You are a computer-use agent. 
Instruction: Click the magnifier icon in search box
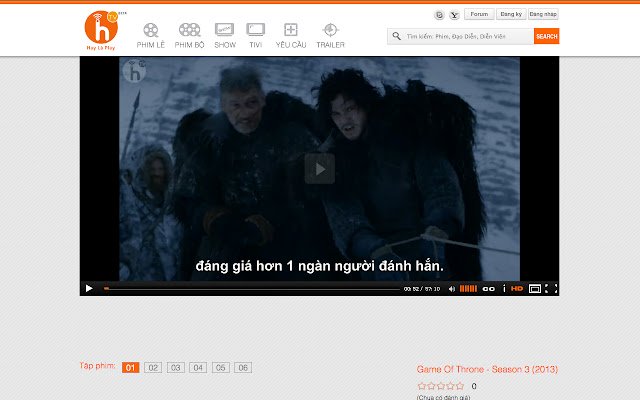(x=396, y=36)
